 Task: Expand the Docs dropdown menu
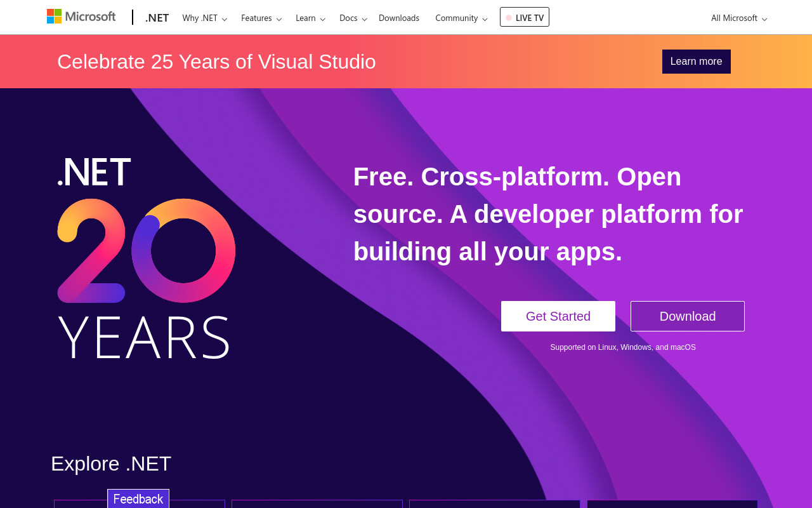click(x=353, y=18)
